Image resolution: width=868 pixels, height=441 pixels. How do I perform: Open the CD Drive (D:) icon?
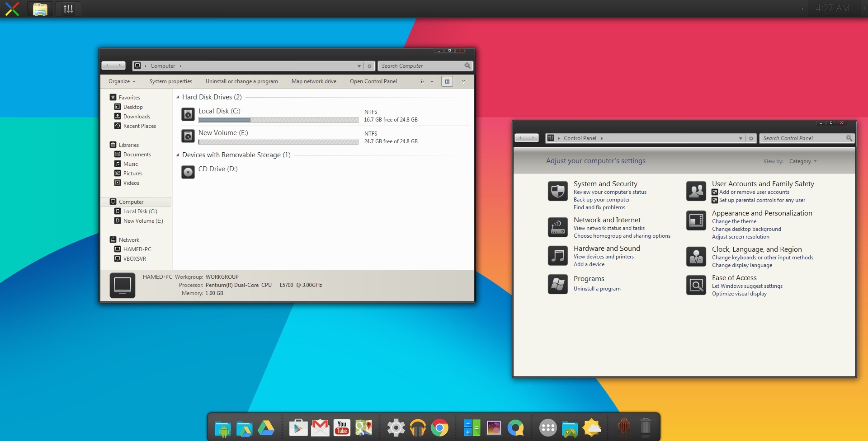(x=188, y=172)
